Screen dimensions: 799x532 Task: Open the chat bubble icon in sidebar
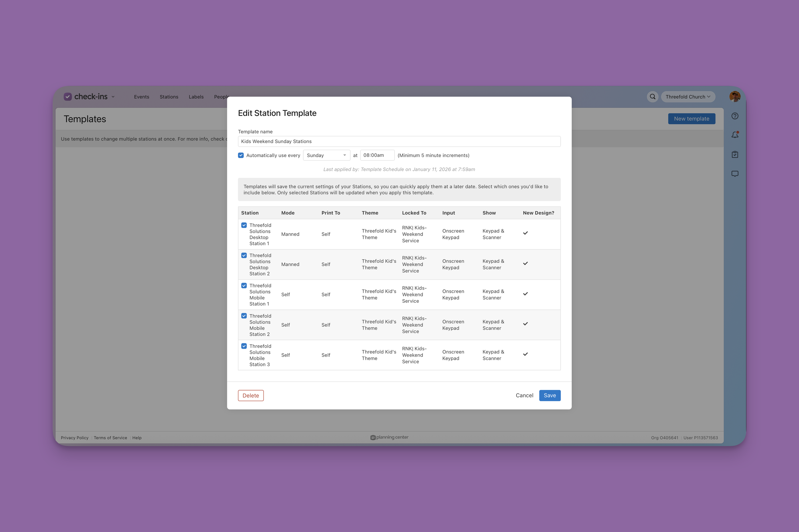tap(735, 174)
